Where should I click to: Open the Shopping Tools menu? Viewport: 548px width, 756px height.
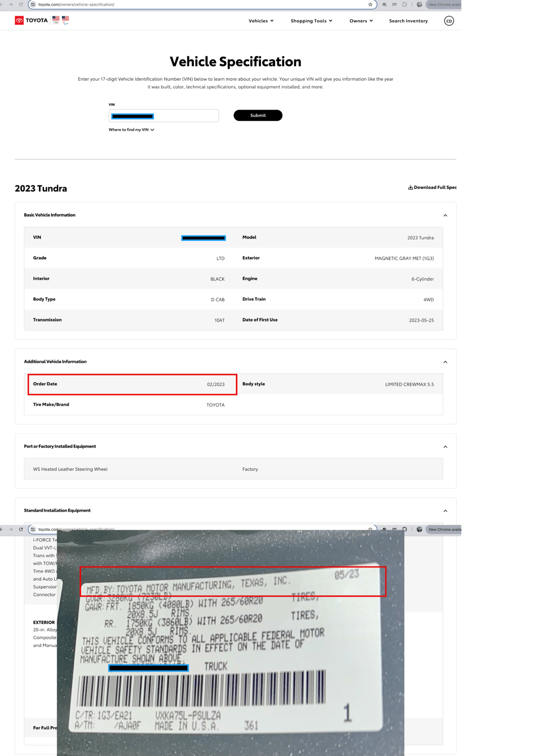click(312, 21)
